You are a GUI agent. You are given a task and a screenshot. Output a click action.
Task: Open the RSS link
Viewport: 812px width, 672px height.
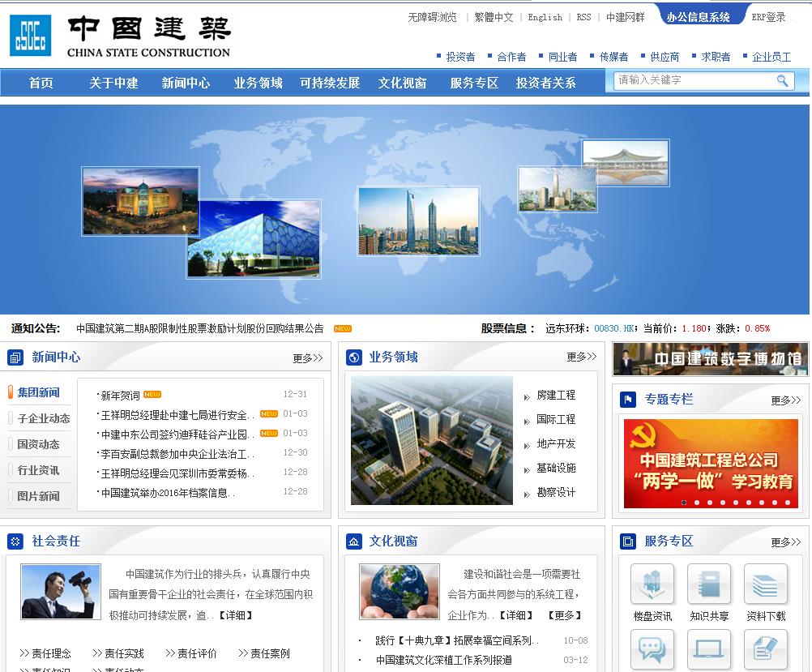(x=583, y=17)
